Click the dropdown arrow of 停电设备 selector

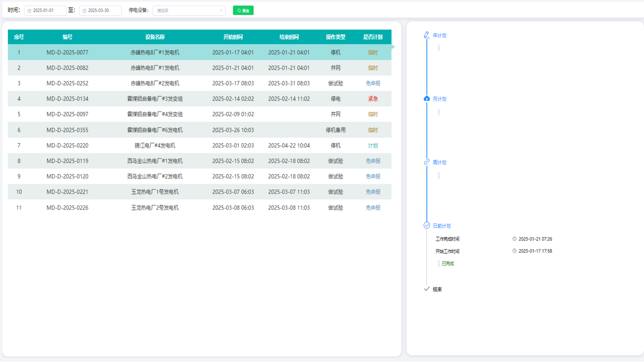pyautogui.click(x=221, y=11)
